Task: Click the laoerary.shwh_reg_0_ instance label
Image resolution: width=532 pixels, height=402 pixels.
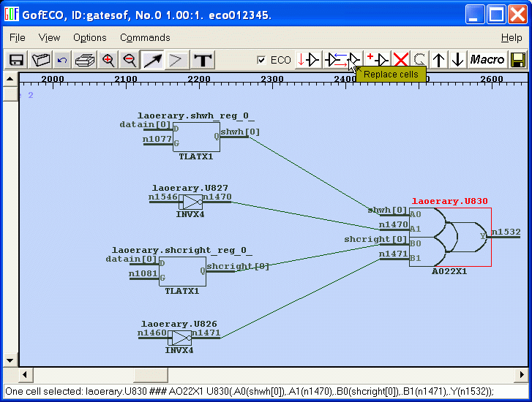Action: (x=196, y=116)
